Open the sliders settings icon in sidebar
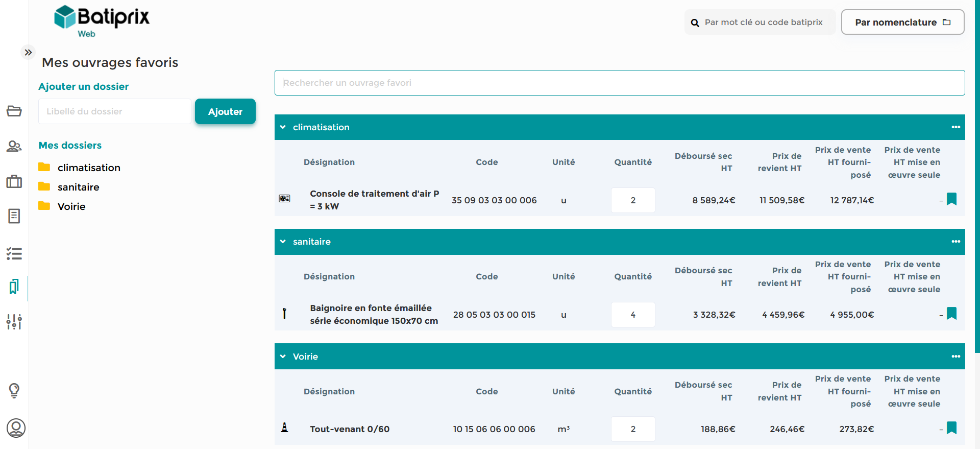980x449 pixels. click(x=14, y=322)
